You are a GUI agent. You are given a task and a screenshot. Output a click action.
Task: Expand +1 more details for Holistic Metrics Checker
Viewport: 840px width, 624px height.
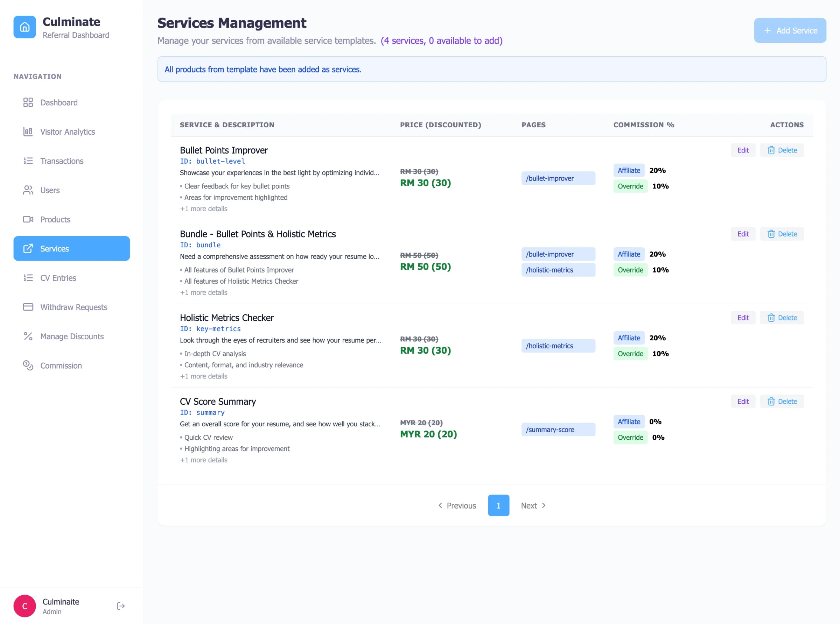point(204,377)
